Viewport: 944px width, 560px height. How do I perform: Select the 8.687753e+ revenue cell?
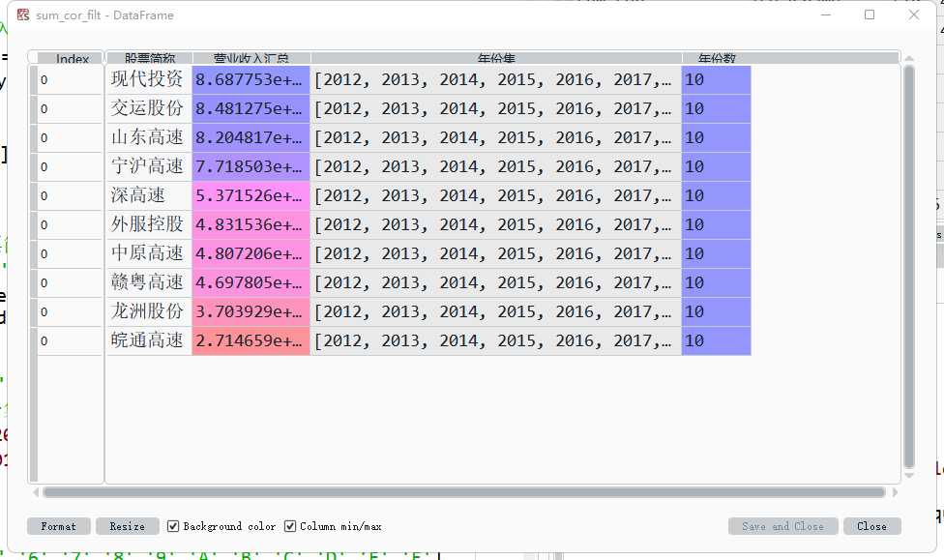pyautogui.click(x=251, y=79)
